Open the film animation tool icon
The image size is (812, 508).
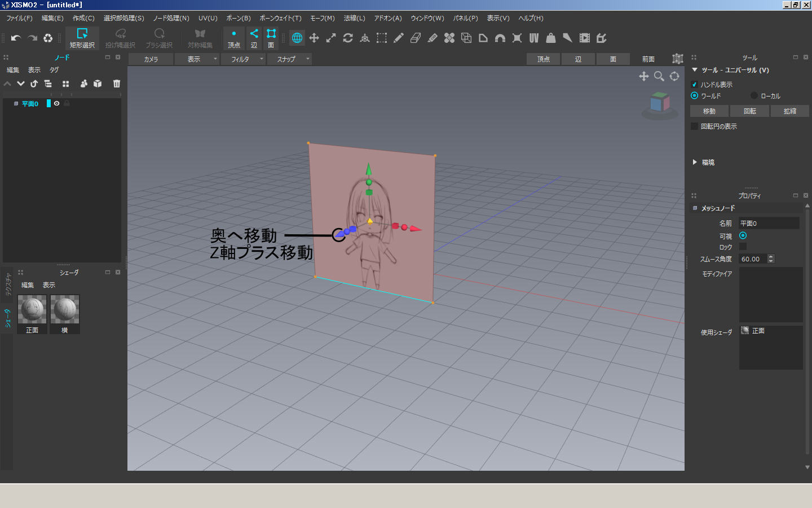[x=585, y=38]
